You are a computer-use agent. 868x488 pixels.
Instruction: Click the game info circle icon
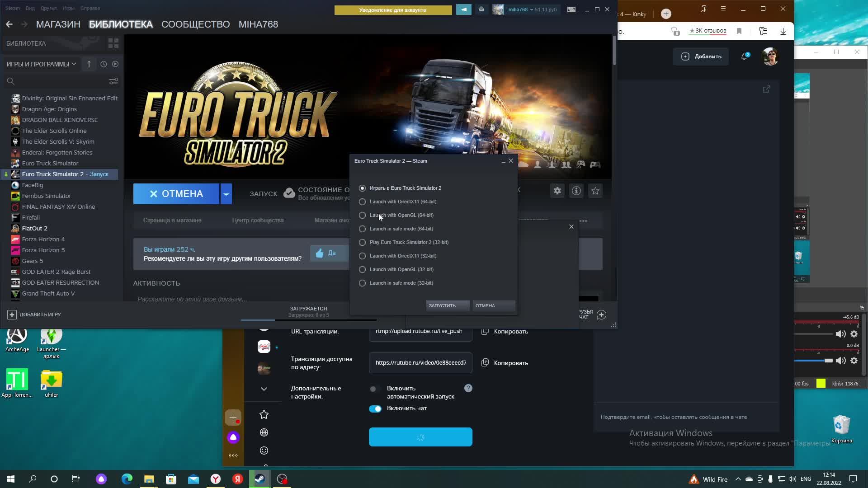(x=576, y=191)
